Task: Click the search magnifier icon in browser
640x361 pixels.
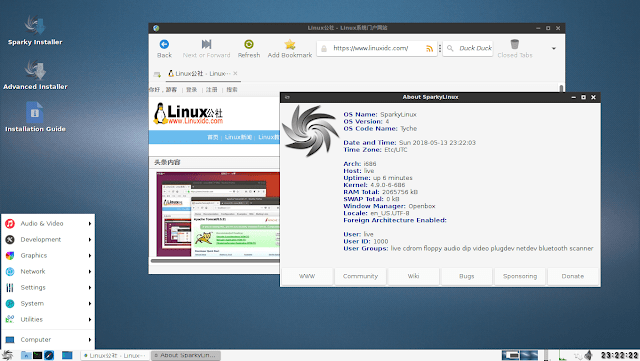Action: pyautogui.click(x=450, y=49)
